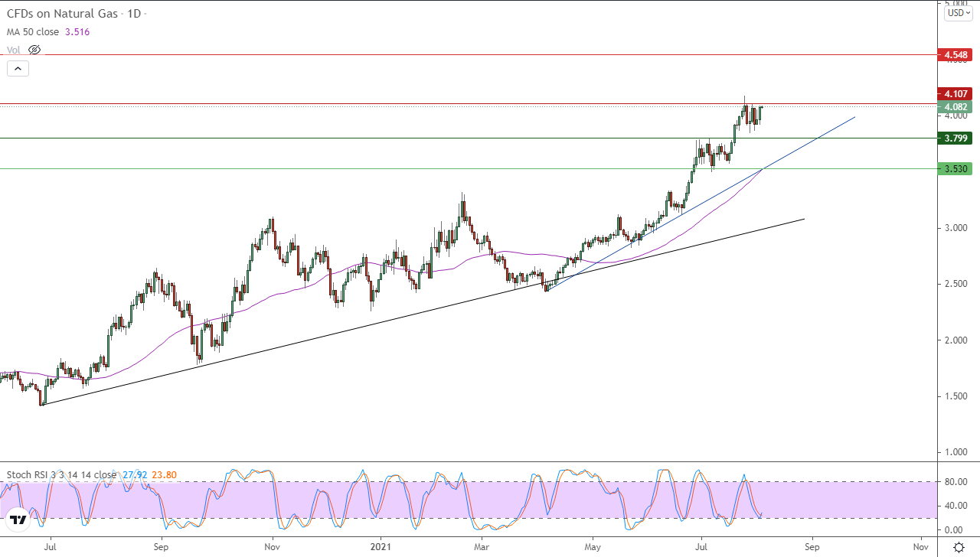Select the Stoch RSI 3 3 14 14 close legend
This screenshot has width=980, height=557.
click(x=61, y=474)
